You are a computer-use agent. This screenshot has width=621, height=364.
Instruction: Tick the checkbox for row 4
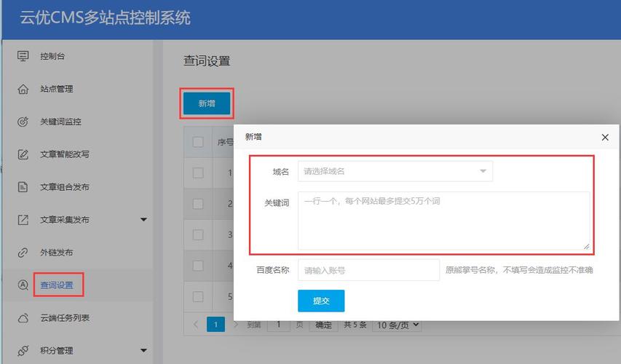point(198,266)
